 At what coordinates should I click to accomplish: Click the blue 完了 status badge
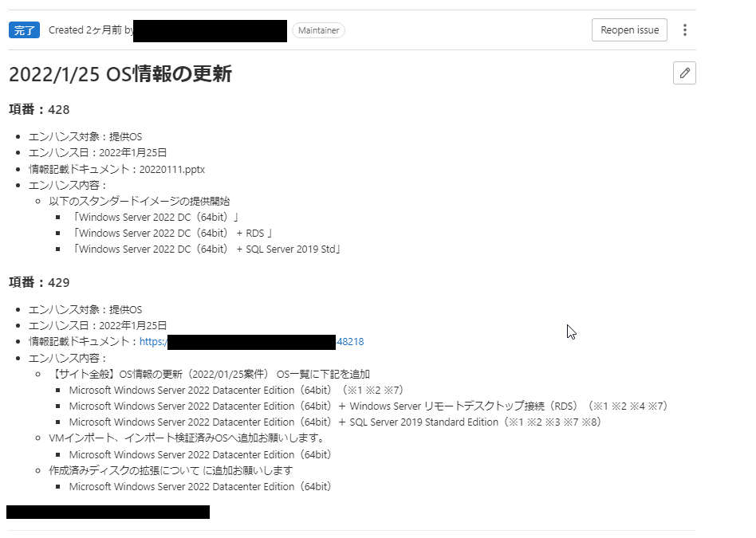pyautogui.click(x=24, y=30)
